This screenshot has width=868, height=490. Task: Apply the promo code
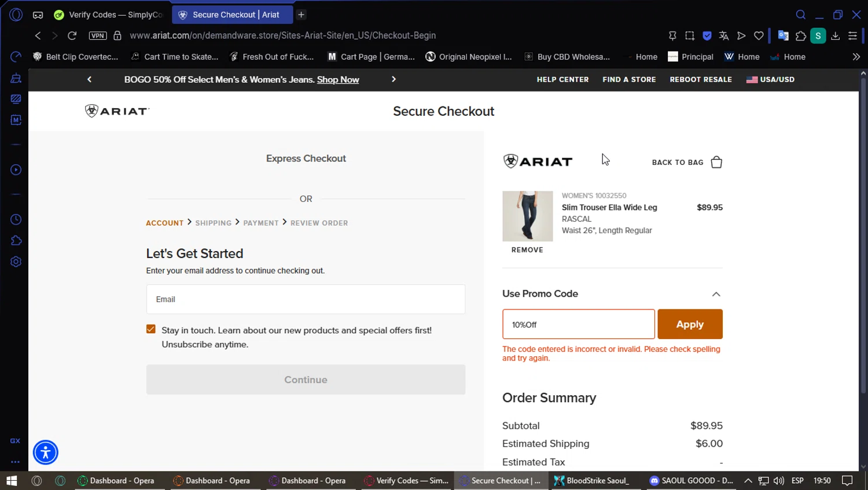click(x=690, y=324)
